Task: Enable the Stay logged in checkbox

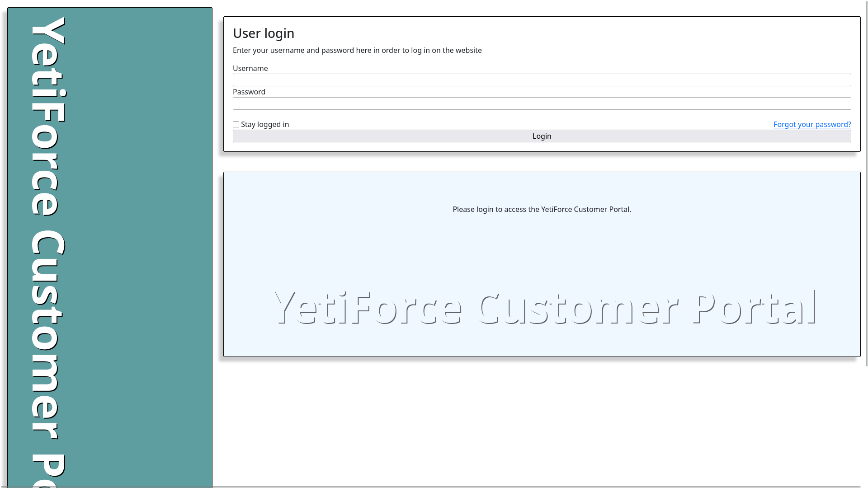Action: coord(236,124)
